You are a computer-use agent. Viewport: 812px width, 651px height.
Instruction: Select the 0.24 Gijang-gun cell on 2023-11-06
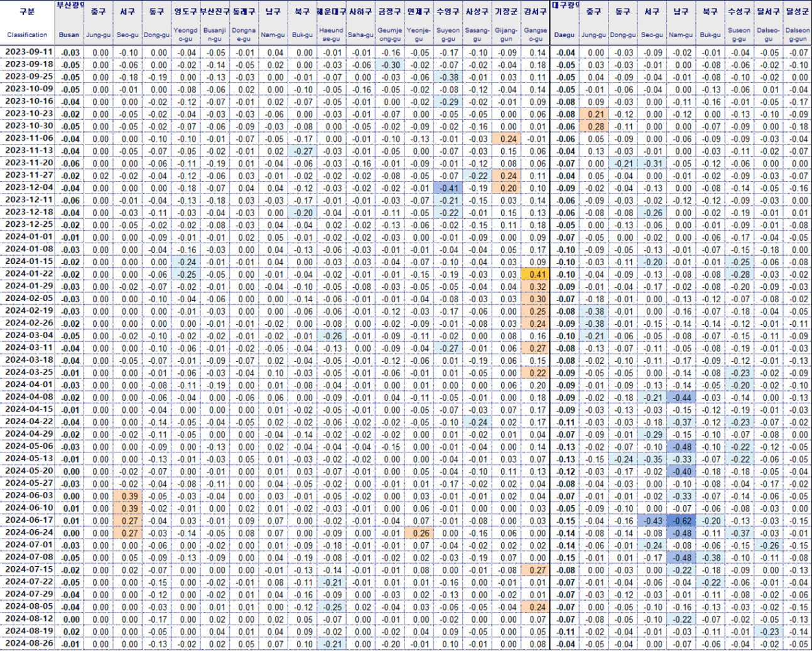pos(506,139)
